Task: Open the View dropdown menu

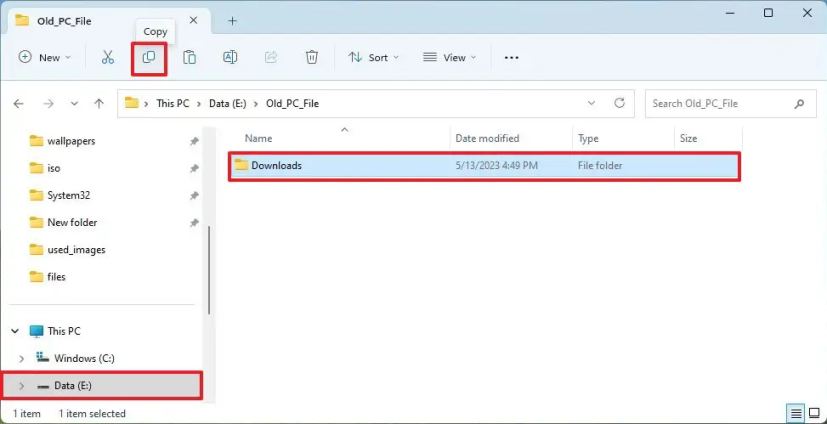Action: point(450,57)
